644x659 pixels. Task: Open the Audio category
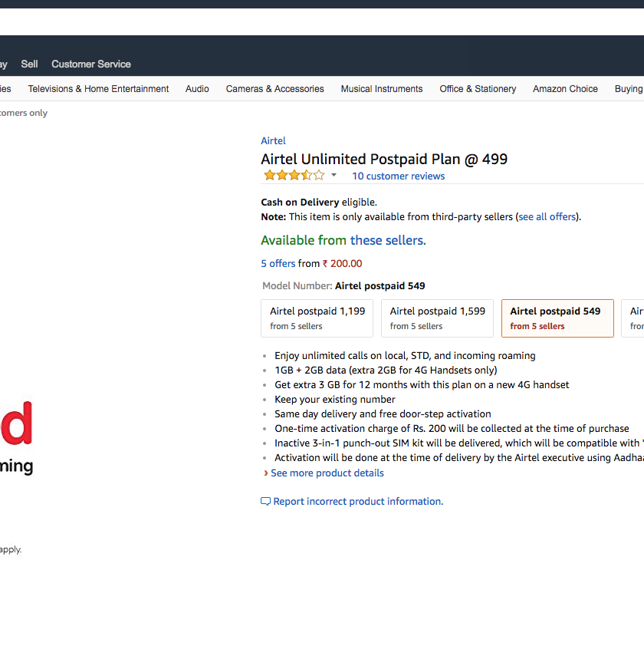pos(197,89)
